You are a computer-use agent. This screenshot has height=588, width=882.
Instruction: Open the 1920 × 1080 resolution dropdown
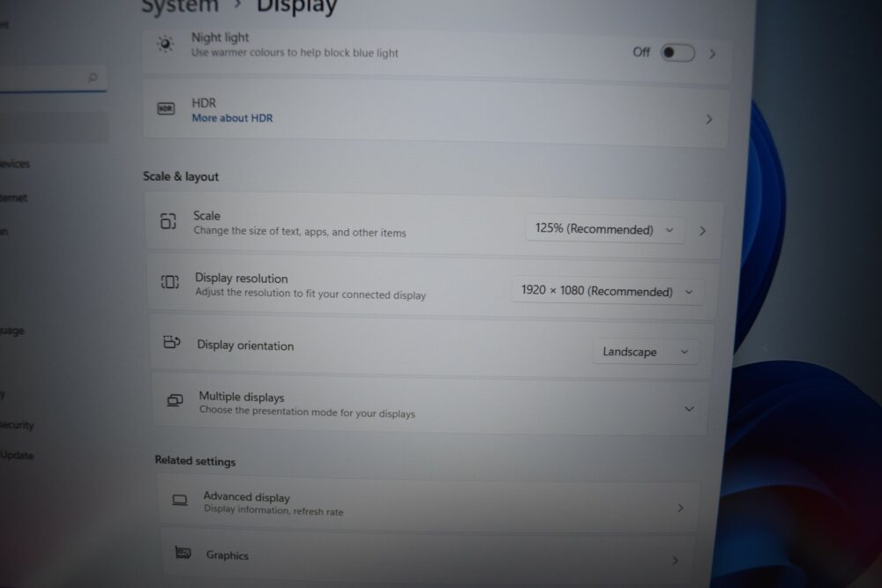pos(607,291)
